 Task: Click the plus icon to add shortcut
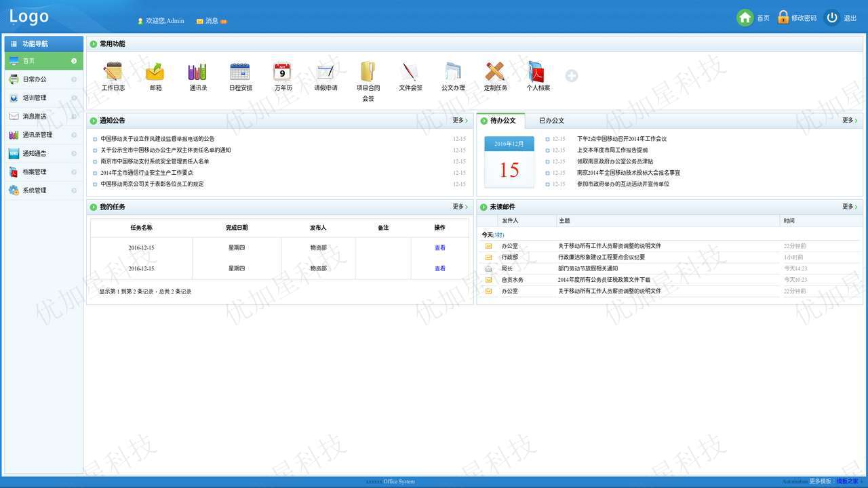click(x=572, y=76)
